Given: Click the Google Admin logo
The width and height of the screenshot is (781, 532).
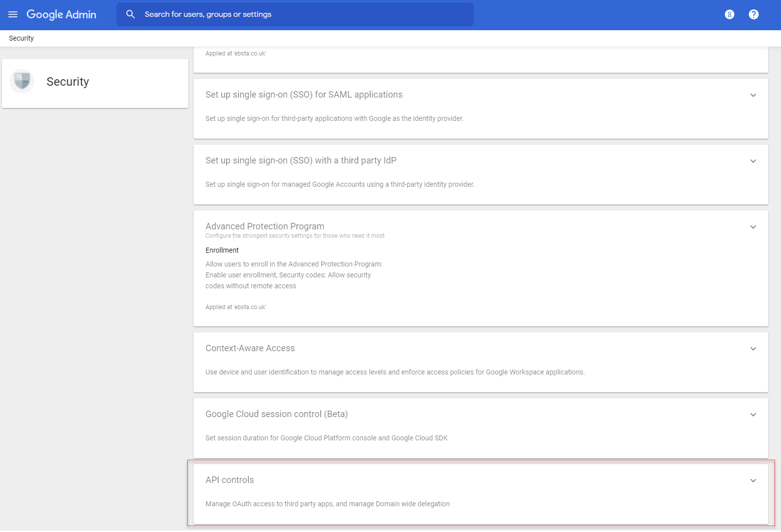Looking at the screenshot, I should tap(61, 14).
